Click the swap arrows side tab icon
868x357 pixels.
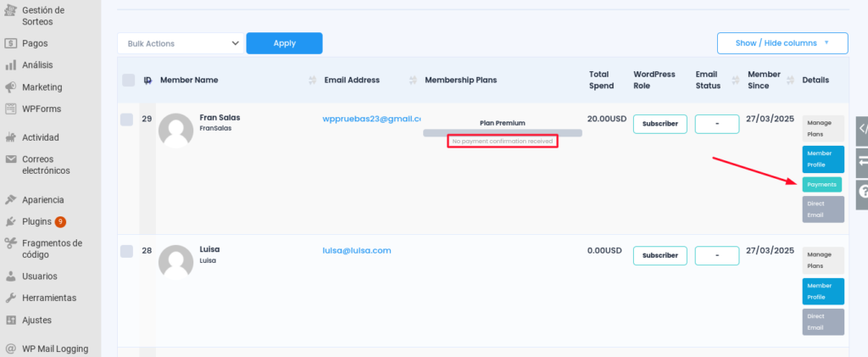862,162
